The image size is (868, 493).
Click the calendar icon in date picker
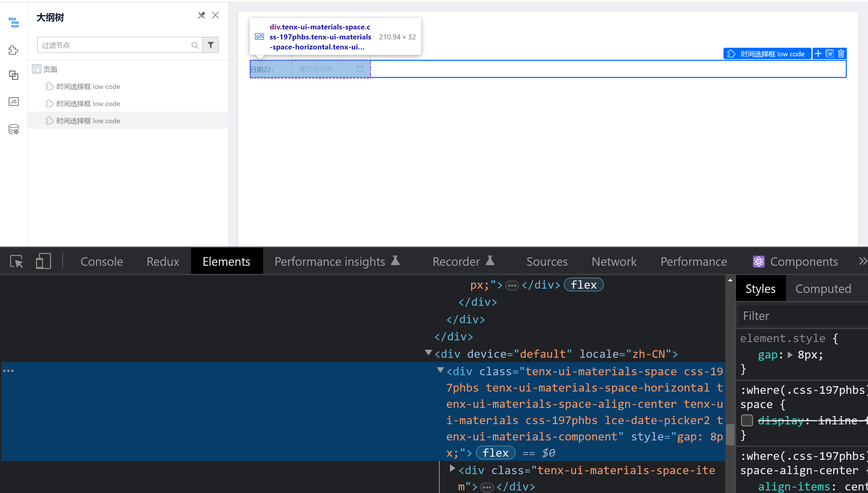tap(360, 69)
